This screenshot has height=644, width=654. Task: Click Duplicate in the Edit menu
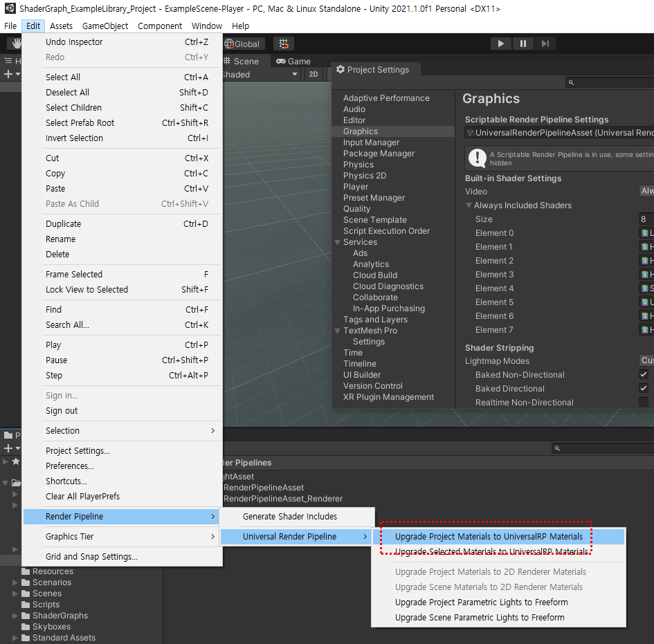click(x=122, y=224)
